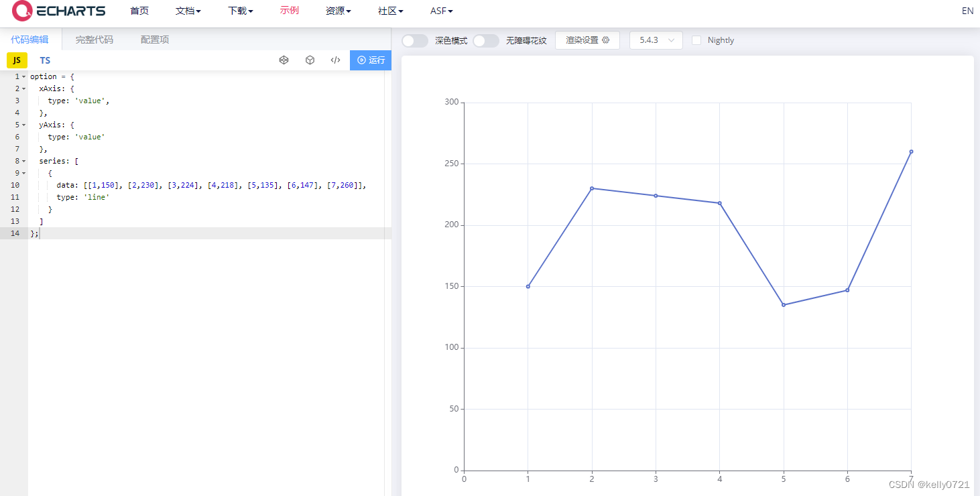The height and width of the screenshot is (496, 980).
Task: Click chart data point at x=7, 260
Action: click(911, 151)
